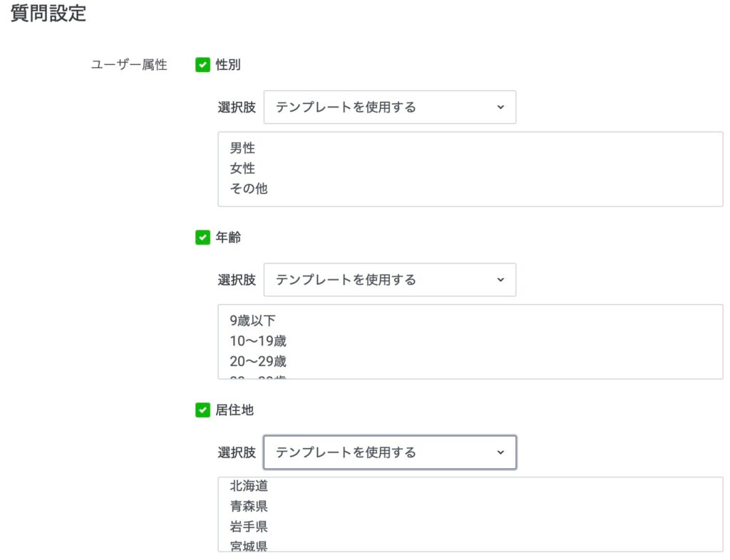Click the 性別 label text

pyautogui.click(x=228, y=65)
